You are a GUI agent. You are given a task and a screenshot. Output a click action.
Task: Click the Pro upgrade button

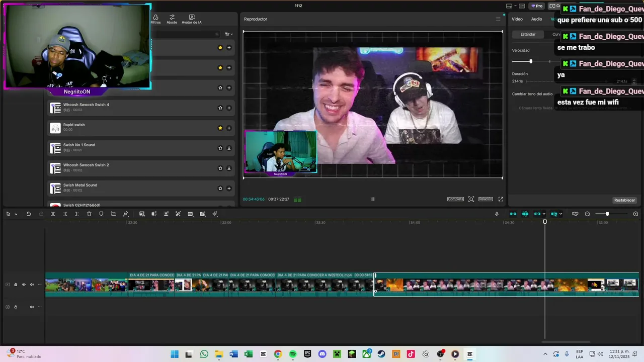click(x=537, y=6)
